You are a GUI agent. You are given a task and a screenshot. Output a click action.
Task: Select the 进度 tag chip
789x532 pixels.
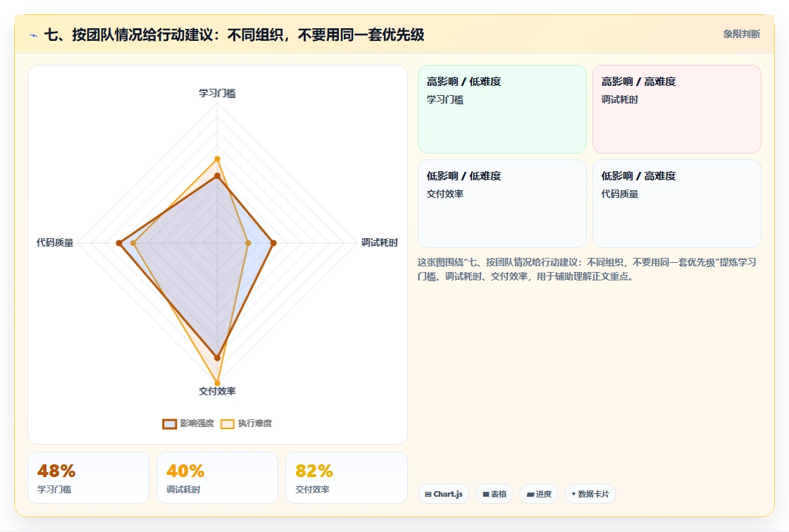click(x=539, y=494)
